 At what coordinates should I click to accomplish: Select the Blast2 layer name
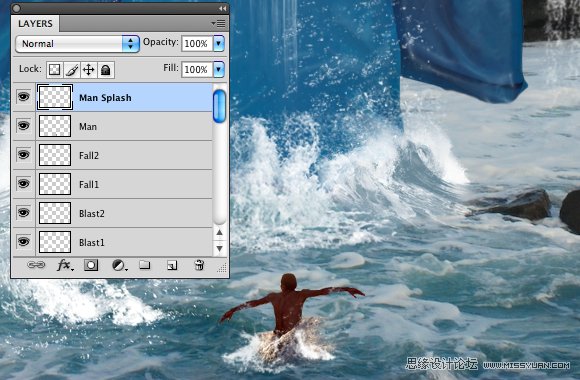92,213
